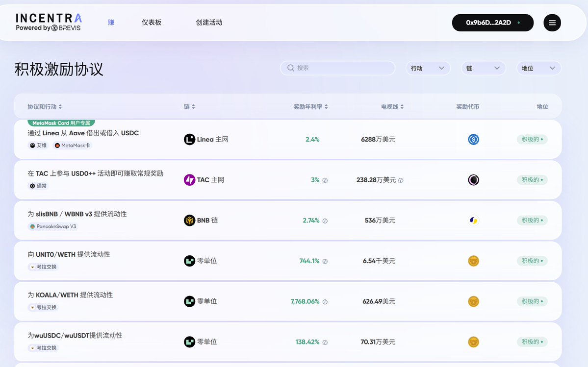Toggle 积极的 status on the slisBNB/WBNB row
This screenshot has height=367, width=588.
pos(532,220)
